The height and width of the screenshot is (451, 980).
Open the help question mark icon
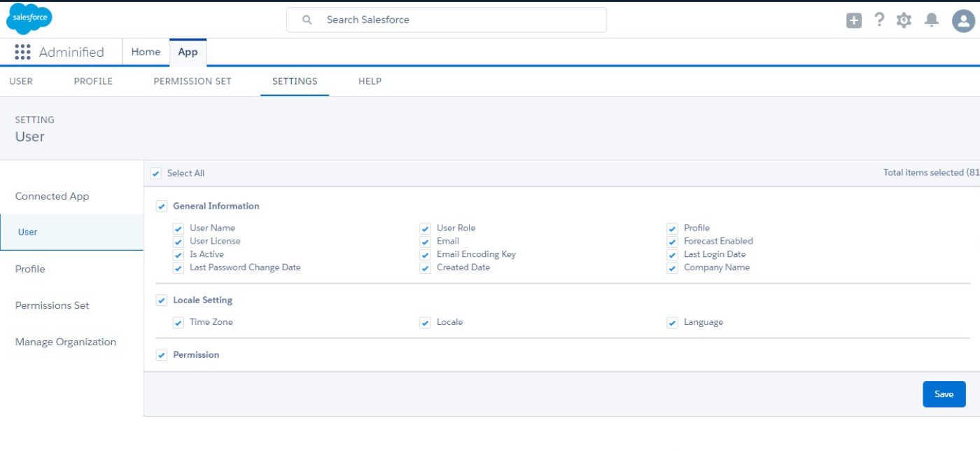pyautogui.click(x=879, y=20)
